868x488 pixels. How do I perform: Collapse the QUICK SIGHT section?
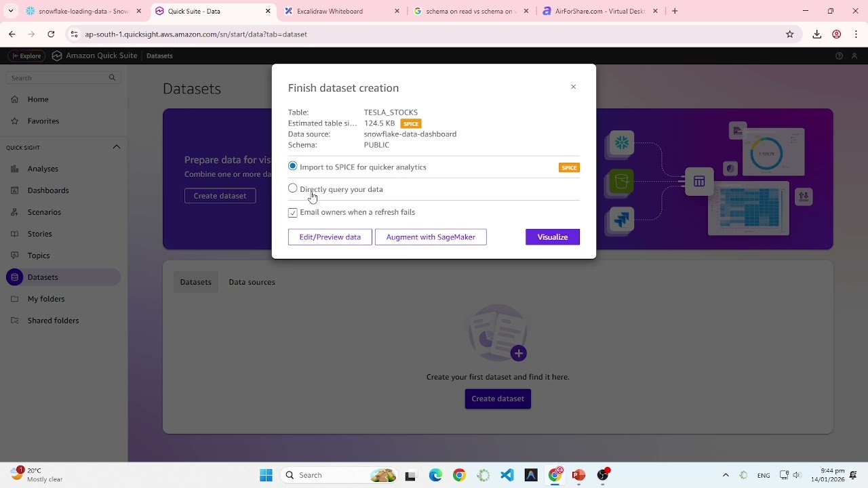pyautogui.click(x=117, y=147)
